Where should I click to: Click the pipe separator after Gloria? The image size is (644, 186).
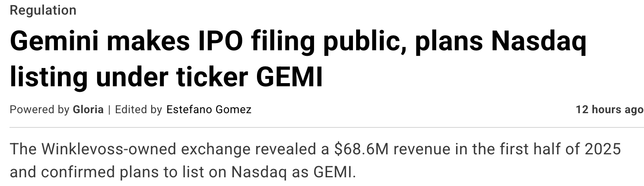click(109, 110)
